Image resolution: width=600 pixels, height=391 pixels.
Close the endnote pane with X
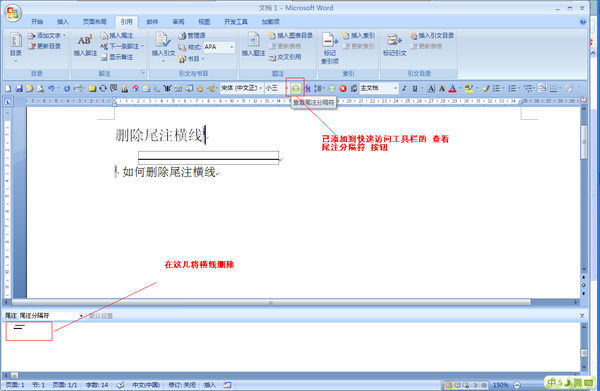582,316
